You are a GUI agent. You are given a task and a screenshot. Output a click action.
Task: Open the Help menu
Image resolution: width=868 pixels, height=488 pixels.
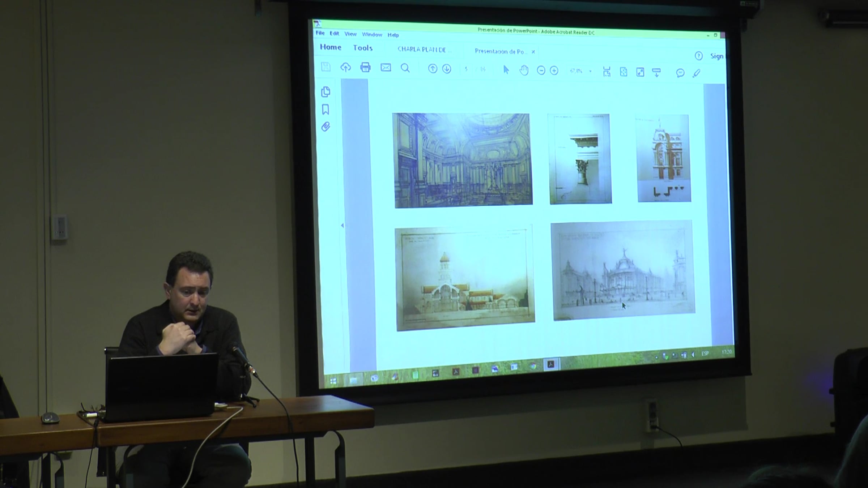pyautogui.click(x=393, y=35)
